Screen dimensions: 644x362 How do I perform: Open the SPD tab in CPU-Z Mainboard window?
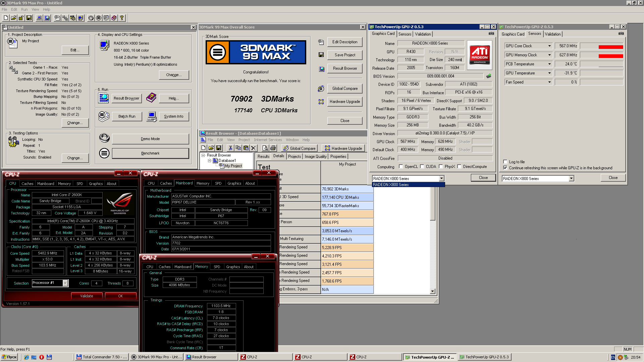pyautogui.click(x=218, y=183)
